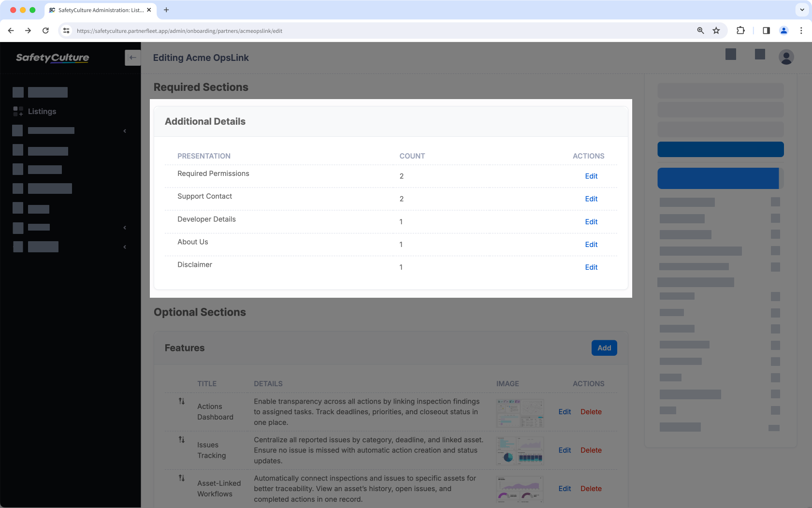This screenshot has height=508, width=812.
Task: Click the Developer Details text
Action: (206, 219)
